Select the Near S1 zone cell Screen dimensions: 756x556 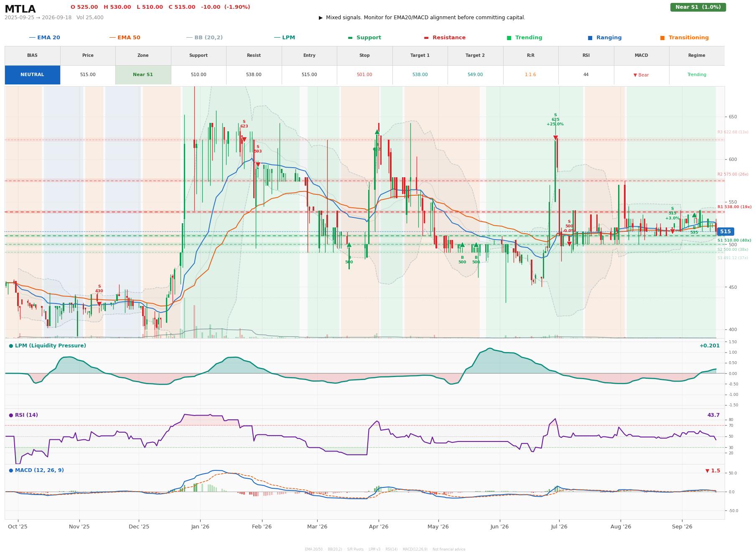(x=143, y=75)
